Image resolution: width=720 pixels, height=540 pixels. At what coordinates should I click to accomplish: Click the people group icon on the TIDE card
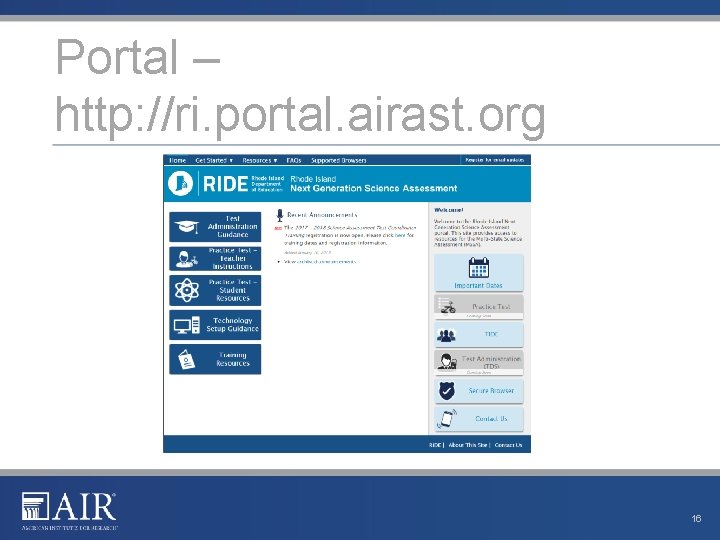pos(446,336)
